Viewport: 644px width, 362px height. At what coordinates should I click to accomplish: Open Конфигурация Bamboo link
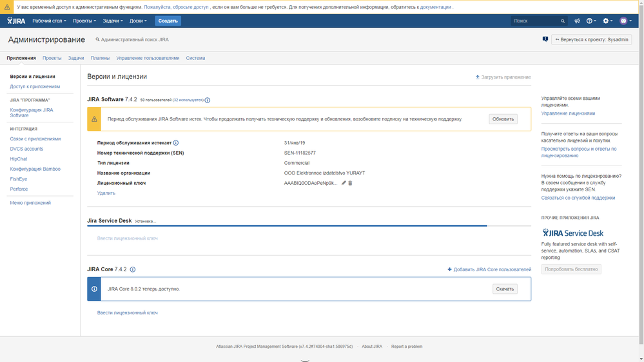pos(35,169)
